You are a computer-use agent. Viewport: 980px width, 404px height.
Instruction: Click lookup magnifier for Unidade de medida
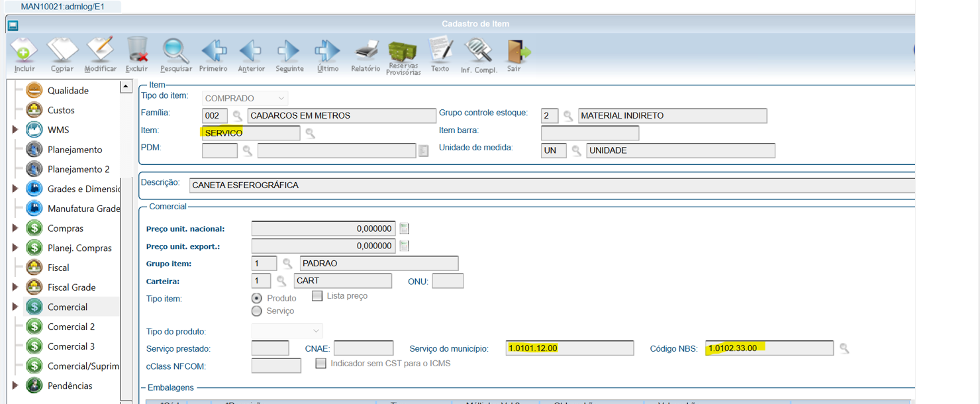tap(576, 151)
